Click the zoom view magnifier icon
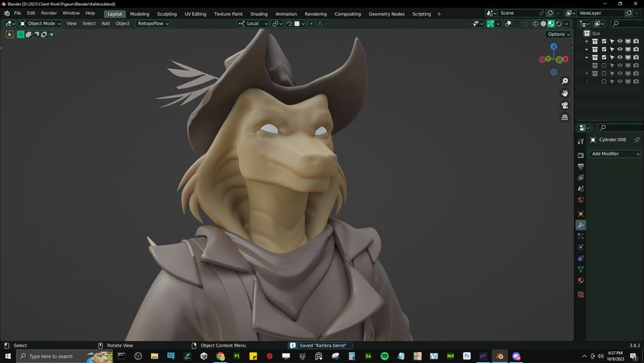Screen dimensions: 644x363 565,81
